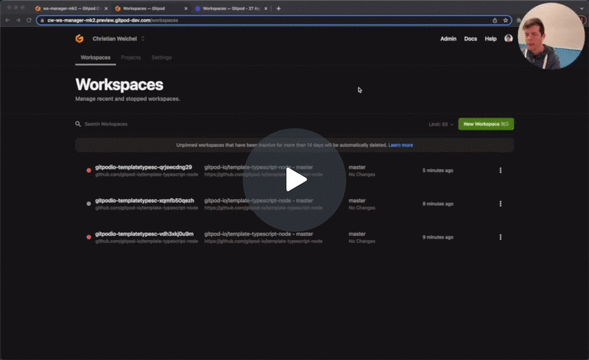Reload the page
This screenshot has width=589, height=360.
click(29, 20)
